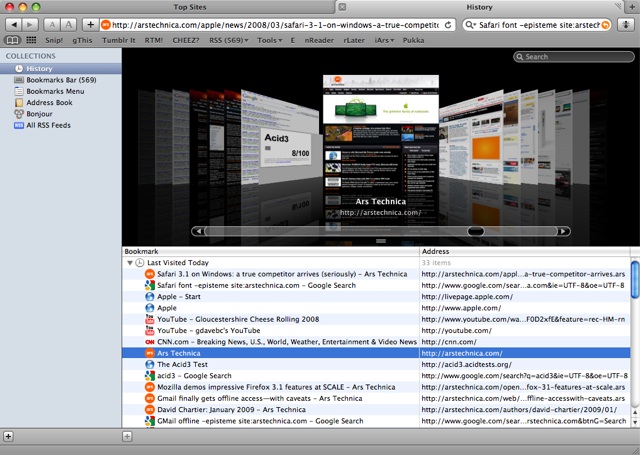Screen dimensions: 640x455
Task: Open RTM! bookmark
Action: (153, 40)
